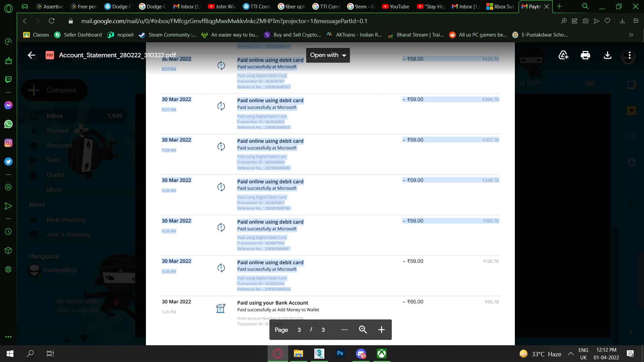The width and height of the screenshot is (644, 362).
Task: Close the PDF preview with back arrow
Action: point(32,55)
